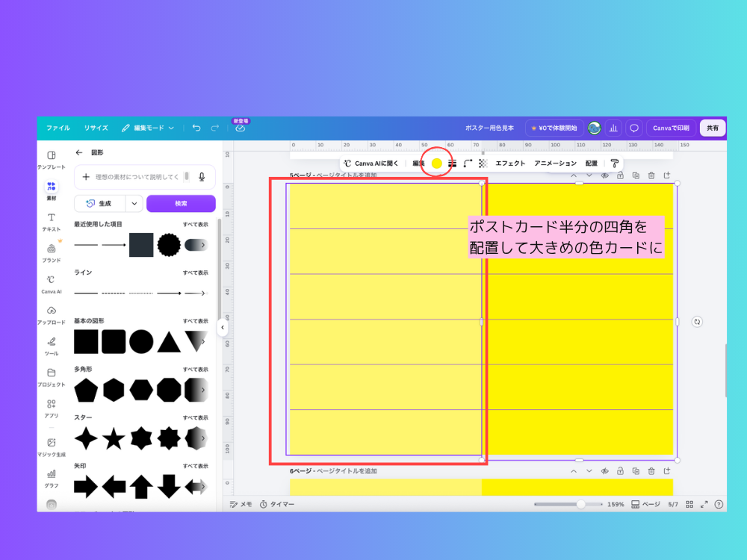Delete page 6 with the trash icon
Viewport: 747px width, 560px height.
pos(651,471)
